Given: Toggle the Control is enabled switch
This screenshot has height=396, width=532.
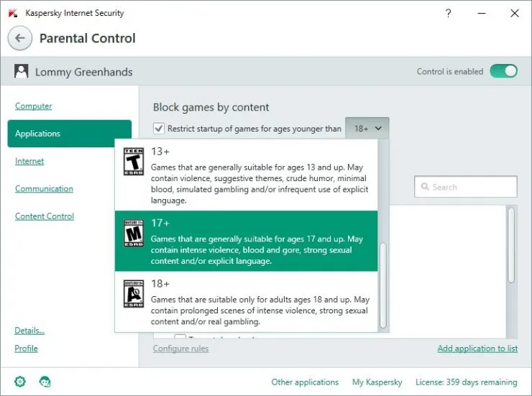Looking at the screenshot, I should tap(503, 71).
